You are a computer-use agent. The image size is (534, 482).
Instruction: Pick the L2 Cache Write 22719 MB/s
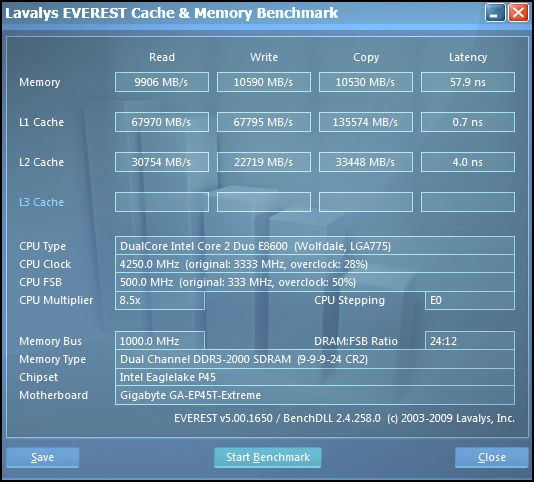(264, 162)
